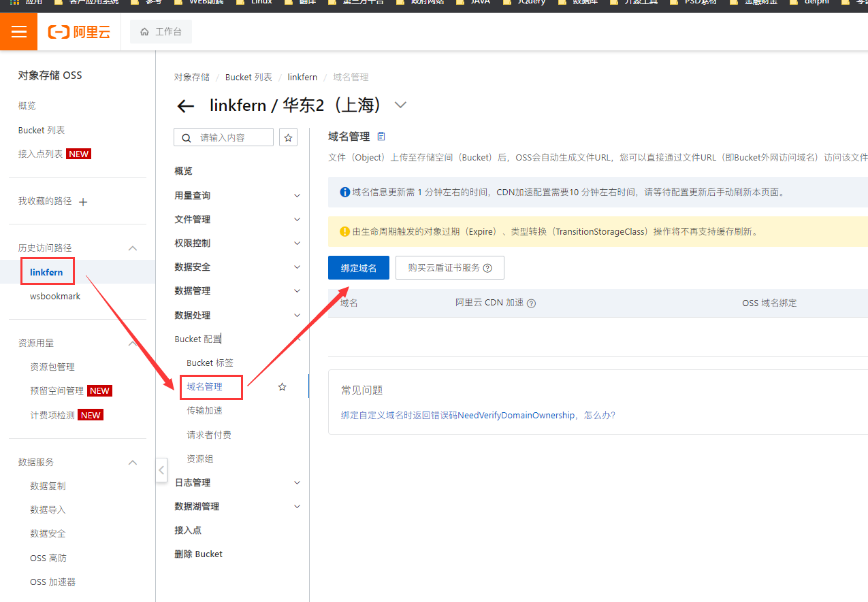Click the blue info icon in the update notice
The width and height of the screenshot is (868, 602).
point(344,193)
